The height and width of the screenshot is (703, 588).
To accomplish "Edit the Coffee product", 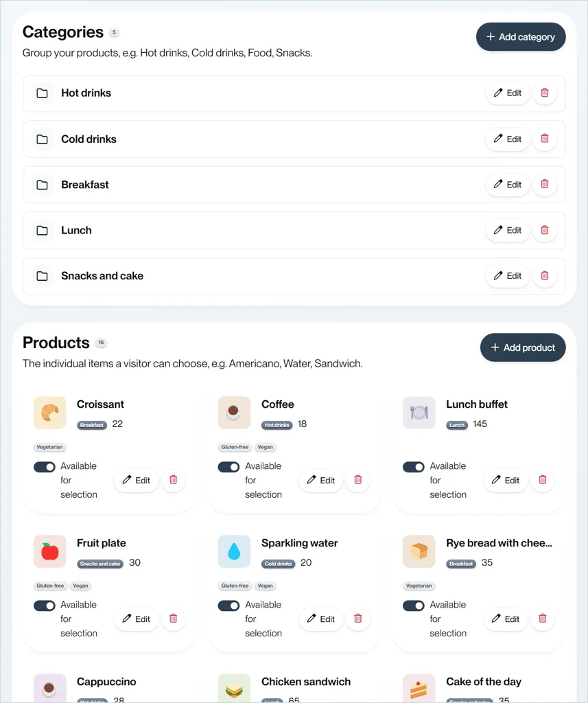I will pos(321,480).
